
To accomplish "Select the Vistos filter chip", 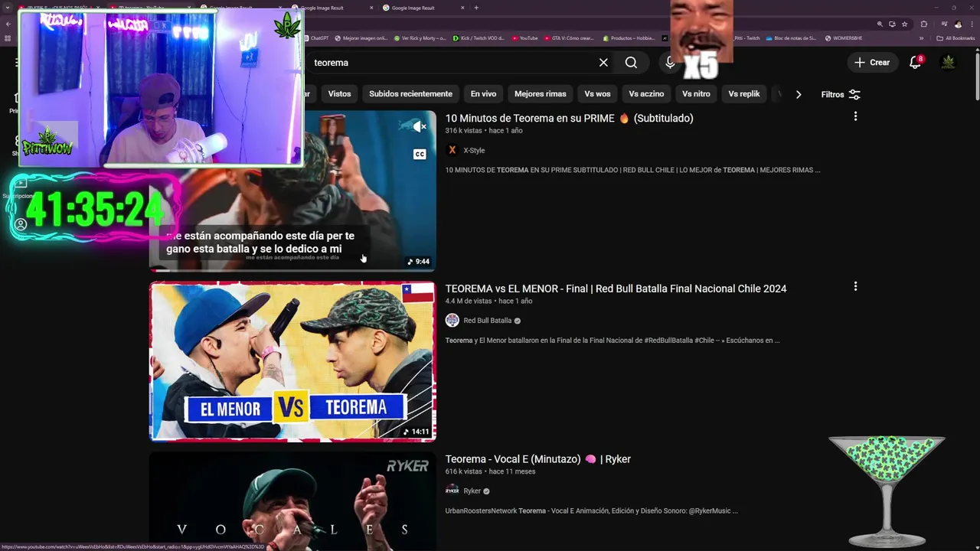I will [x=339, y=94].
